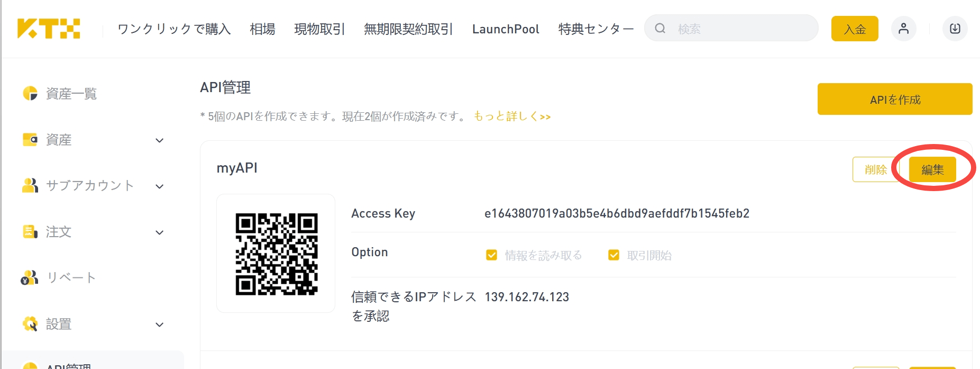
Task: Open ワンクリックで購入 menu
Action: (174, 29)
